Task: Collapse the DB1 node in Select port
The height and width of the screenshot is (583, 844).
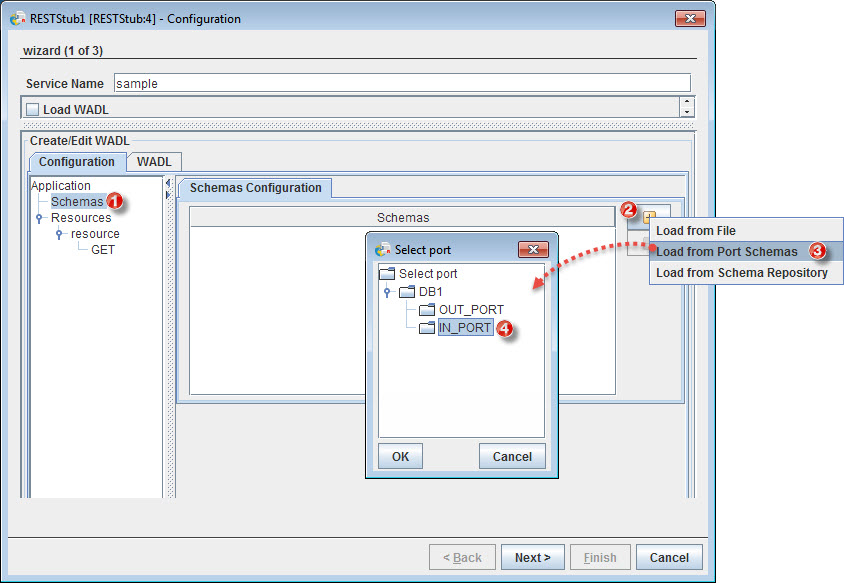Action: (388, 292)
